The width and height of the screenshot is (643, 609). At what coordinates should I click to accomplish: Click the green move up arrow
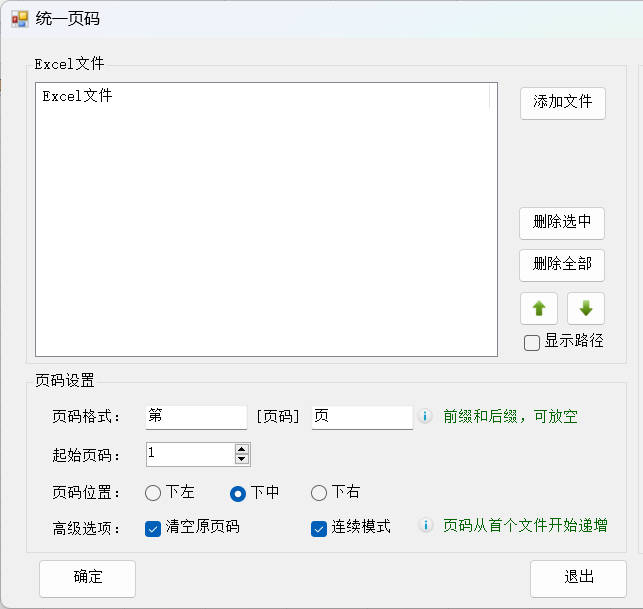[538, 309]
